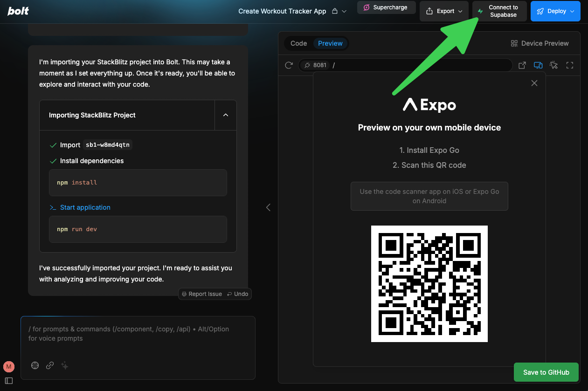Click the 'Use the code scanner app' hint box

[429, 196]
